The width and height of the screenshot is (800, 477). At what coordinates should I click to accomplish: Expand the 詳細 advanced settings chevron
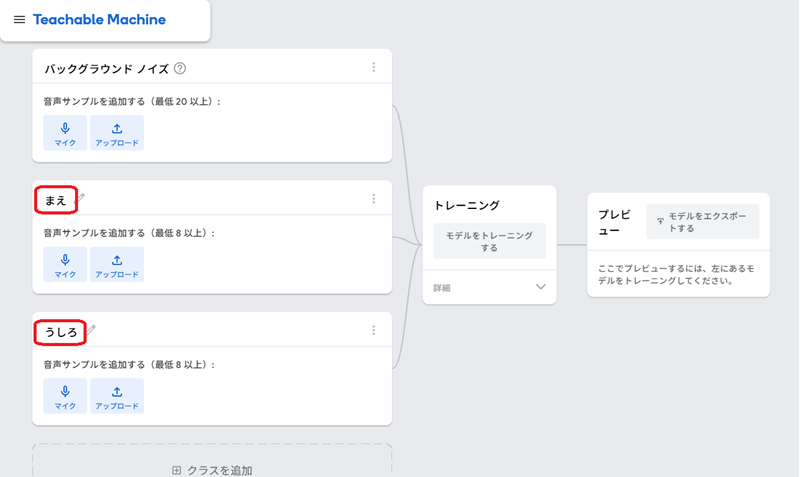[x=541, y=287]
